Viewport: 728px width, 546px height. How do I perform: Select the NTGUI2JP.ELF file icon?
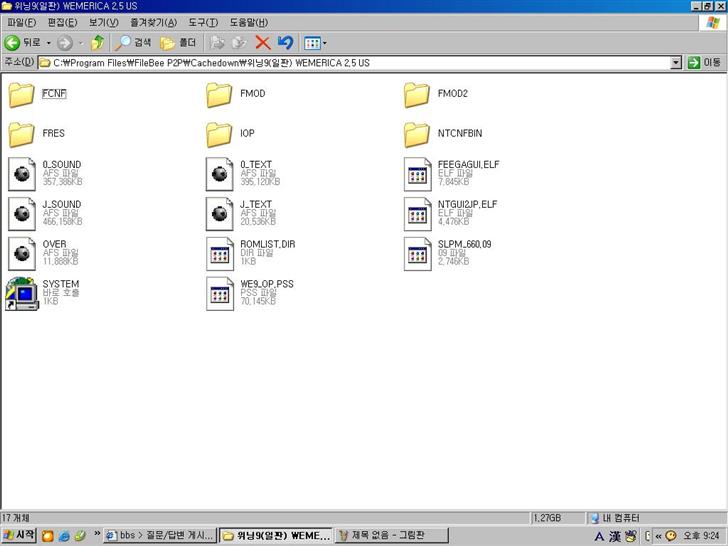(x=417, y=214)
